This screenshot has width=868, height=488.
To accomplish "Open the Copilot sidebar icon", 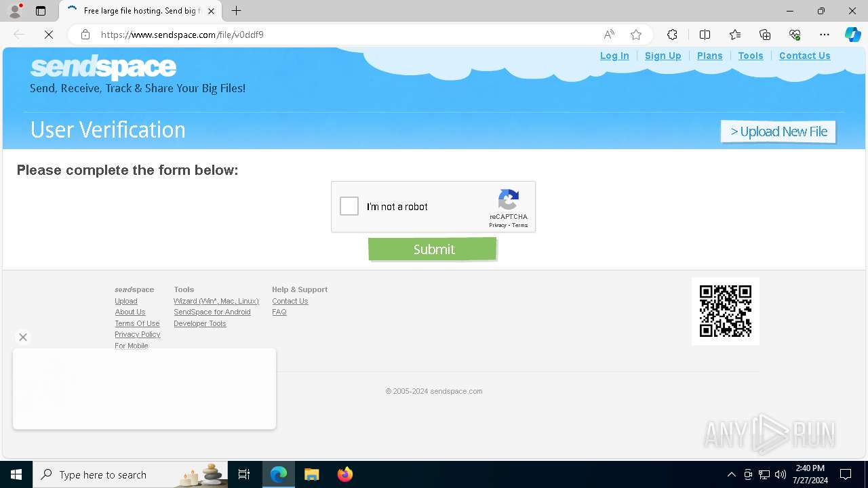I will point(852,35).
